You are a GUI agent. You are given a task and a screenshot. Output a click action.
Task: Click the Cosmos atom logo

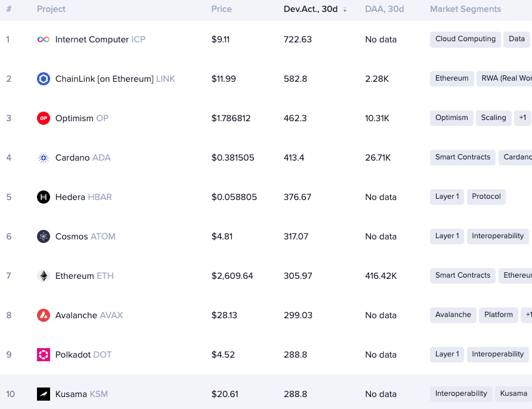(44, 236)
